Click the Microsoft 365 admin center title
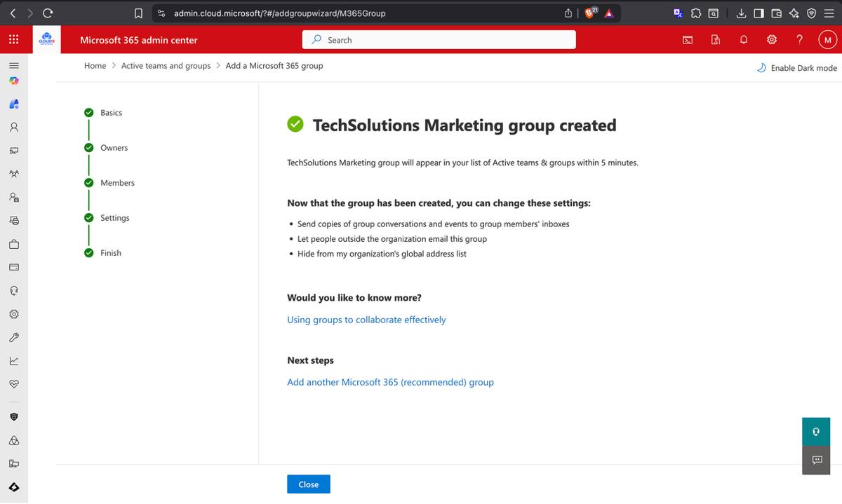Screen dimensions: 842x504 click(139, 40)
